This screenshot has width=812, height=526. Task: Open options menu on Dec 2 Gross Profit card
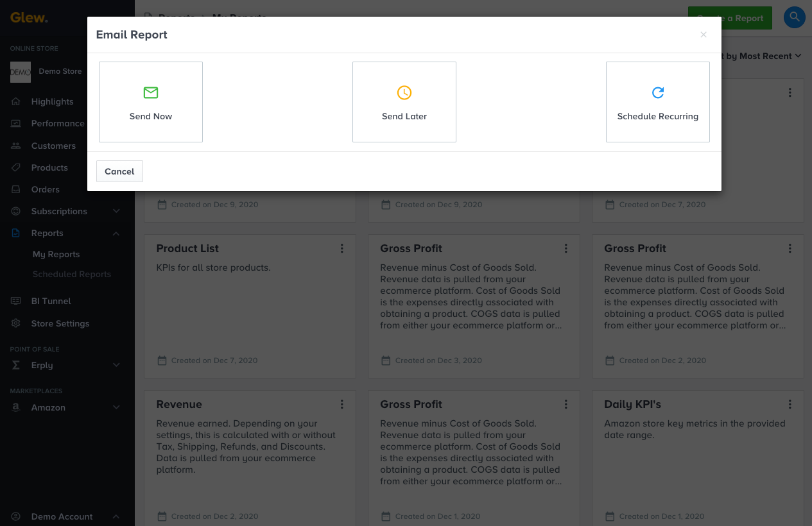(x=790, y=248)
